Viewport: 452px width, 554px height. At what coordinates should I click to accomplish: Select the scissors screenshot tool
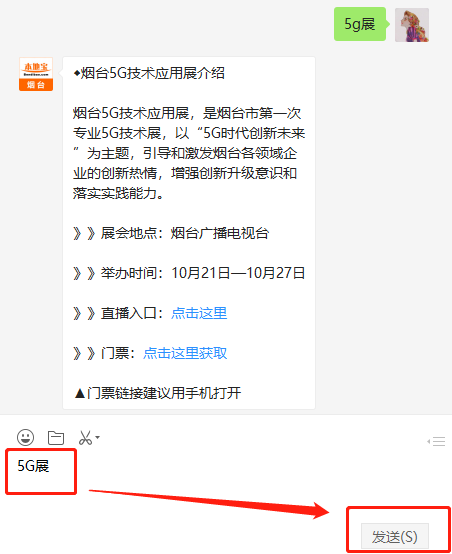tap(85, 438)
